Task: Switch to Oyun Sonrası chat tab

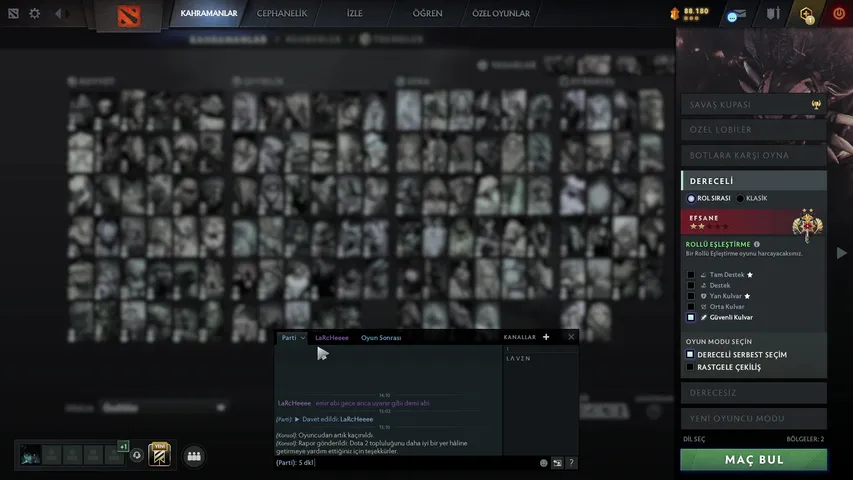Action: [381, 337]
